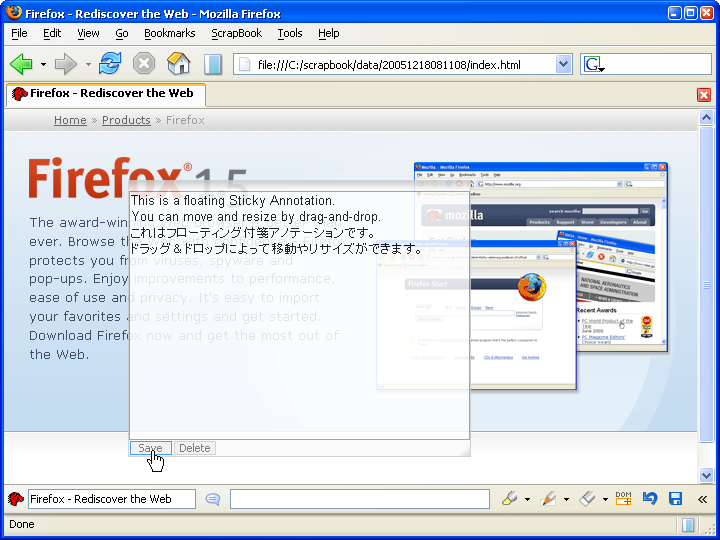The image size is (720, 540).
Task: Click the page icon in the address bar
Action: pyautogui.click(x=245, y=65)
